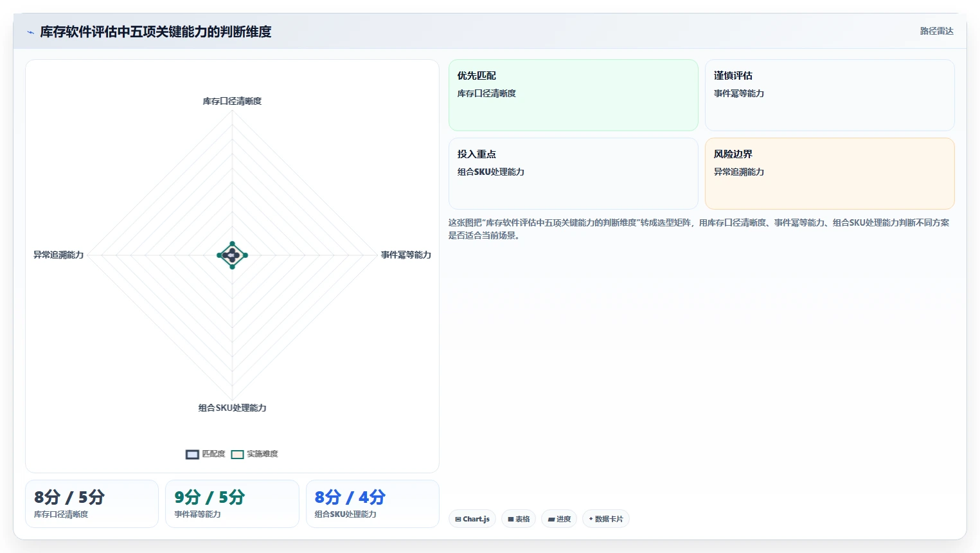Screen dimensions: 980x553
Task: Click the 进度 tag icon
Action: click(x=551, y=519)
